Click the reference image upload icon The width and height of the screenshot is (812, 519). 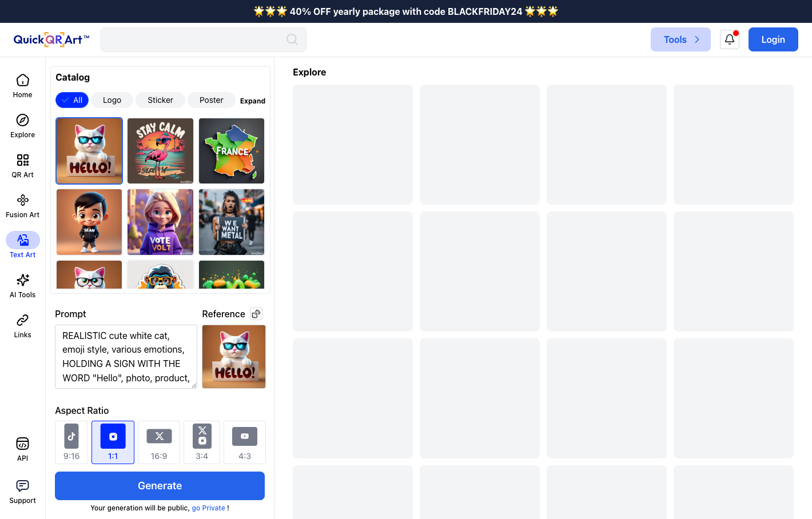tap(256, 314)
